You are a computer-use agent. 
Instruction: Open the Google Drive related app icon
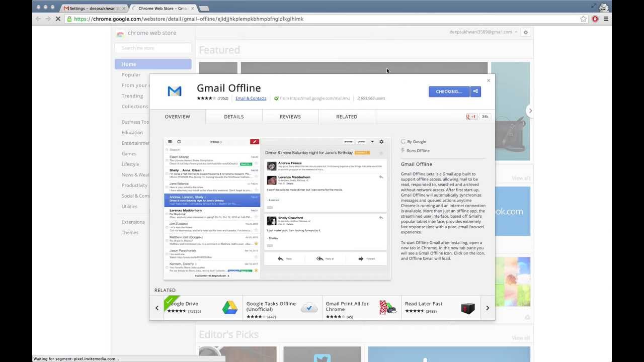pyautogui.click(x=230, y=307)
